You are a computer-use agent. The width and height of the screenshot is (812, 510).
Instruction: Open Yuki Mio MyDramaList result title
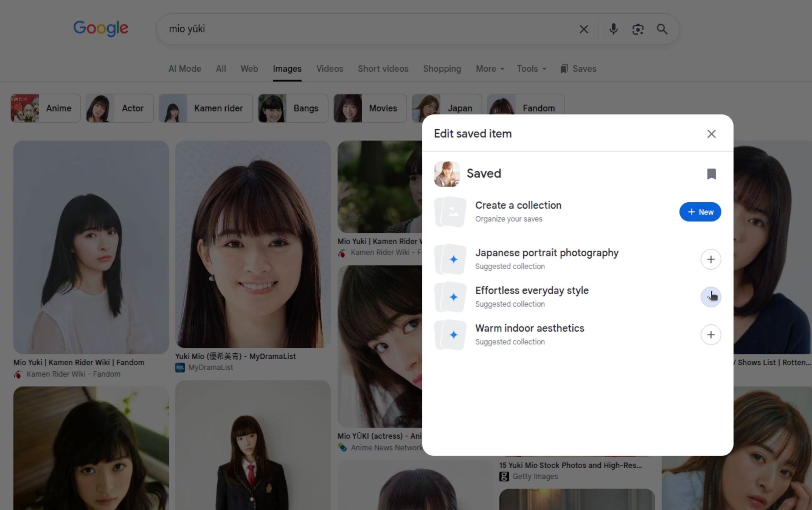coord(235,357)
